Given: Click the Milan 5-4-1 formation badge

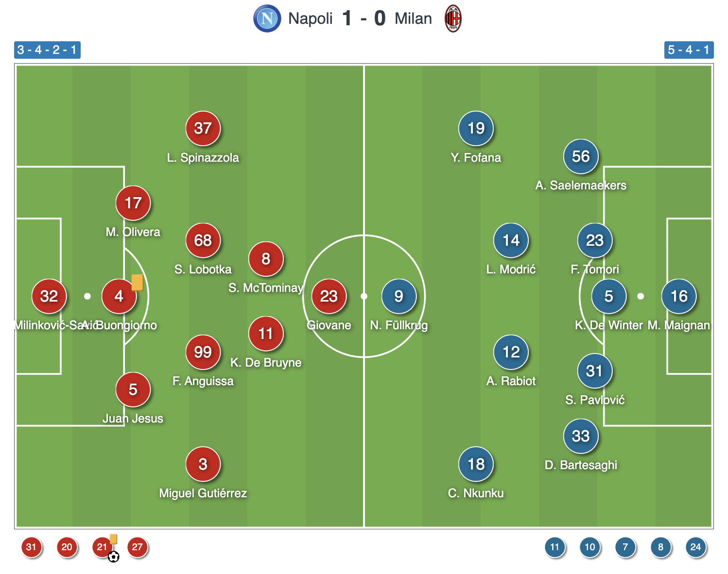Looking at the screenshot, I should (x=689, y=50).
